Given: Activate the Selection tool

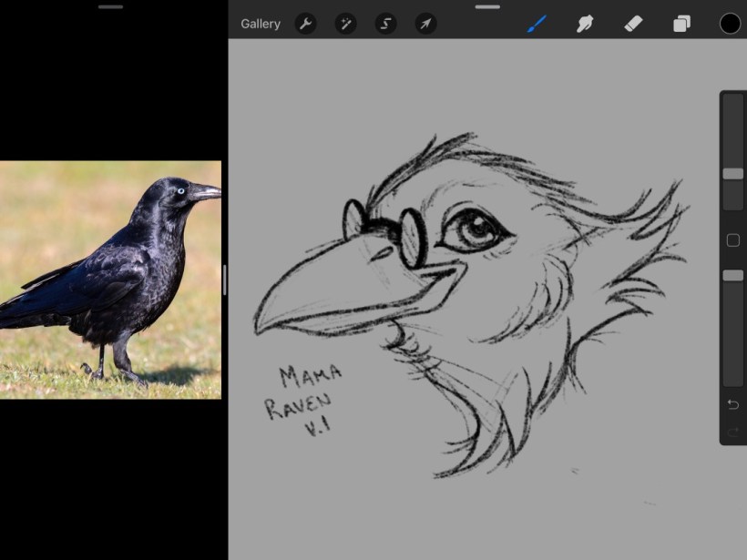Looking at the screenshot, I should (x=385, y=24).
